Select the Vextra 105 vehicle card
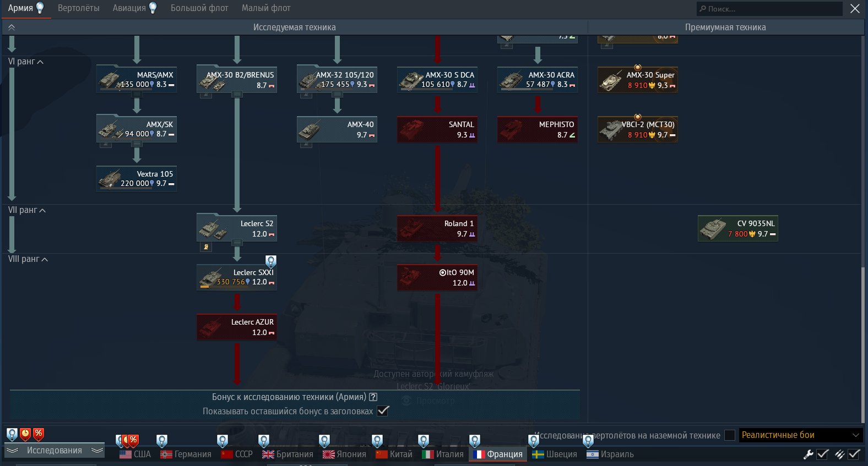Image resolution: width=868 pixels, height=466 pixels. (136, 179)
